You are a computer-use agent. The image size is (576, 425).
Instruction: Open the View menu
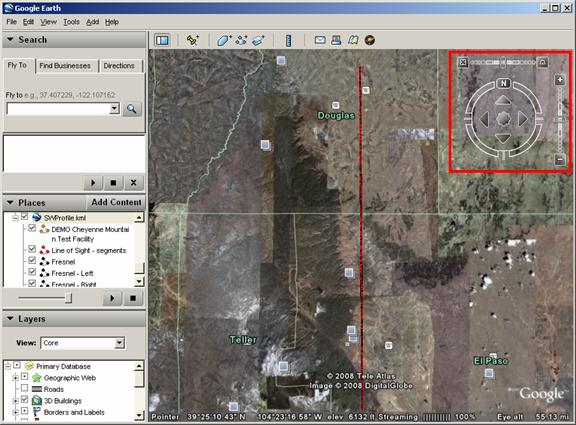48,22
